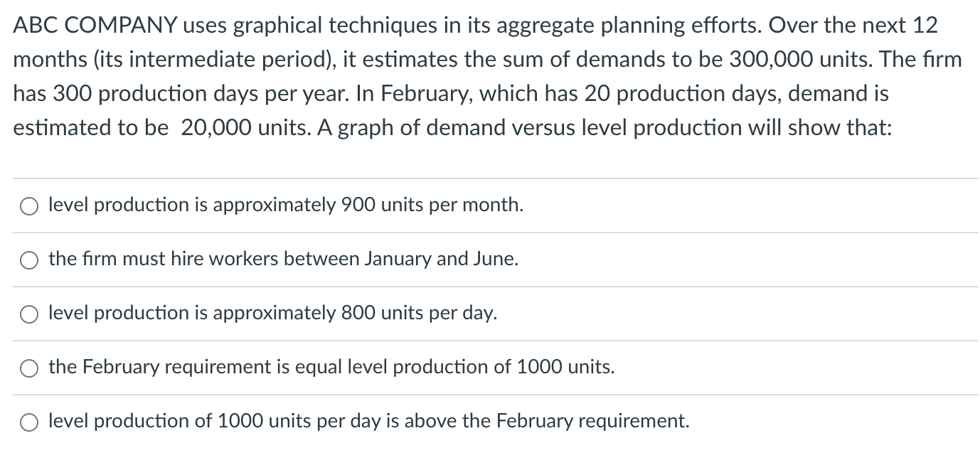Click the 'equal level production of 1000 units' text
Viewport: 980px width, 458px height.
click(x=331, y=368)
